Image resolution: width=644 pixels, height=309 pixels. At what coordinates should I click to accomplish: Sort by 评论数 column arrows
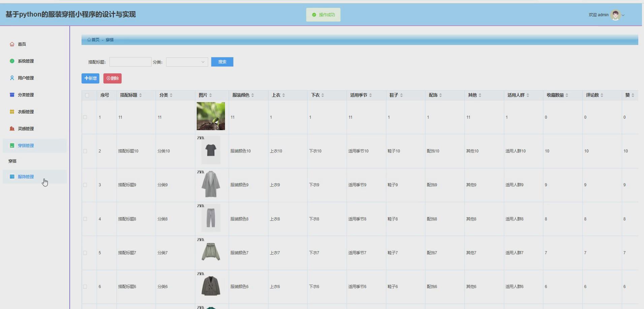coord(602,95)
